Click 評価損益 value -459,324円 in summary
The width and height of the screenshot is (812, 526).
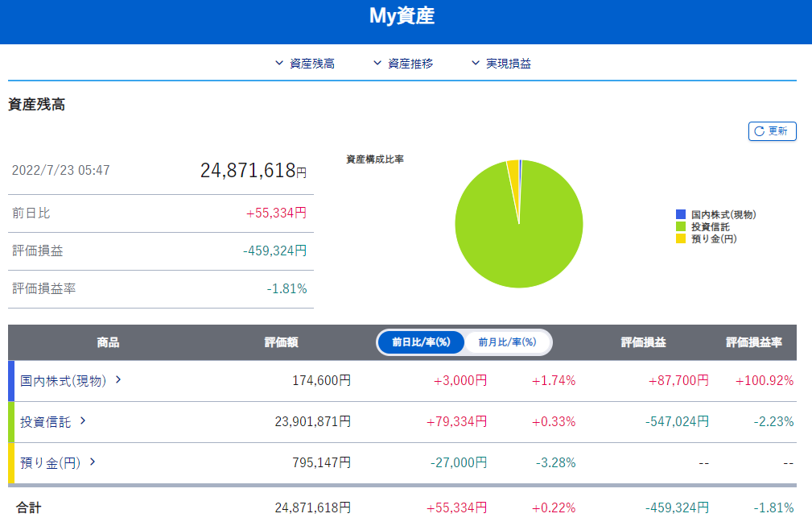[274, 251]
